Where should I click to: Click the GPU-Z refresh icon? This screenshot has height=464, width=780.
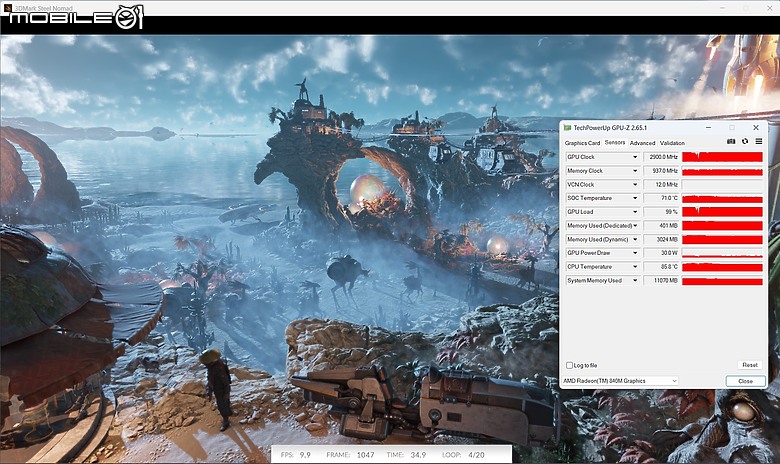pyautogui.click(x=745, y=142)
